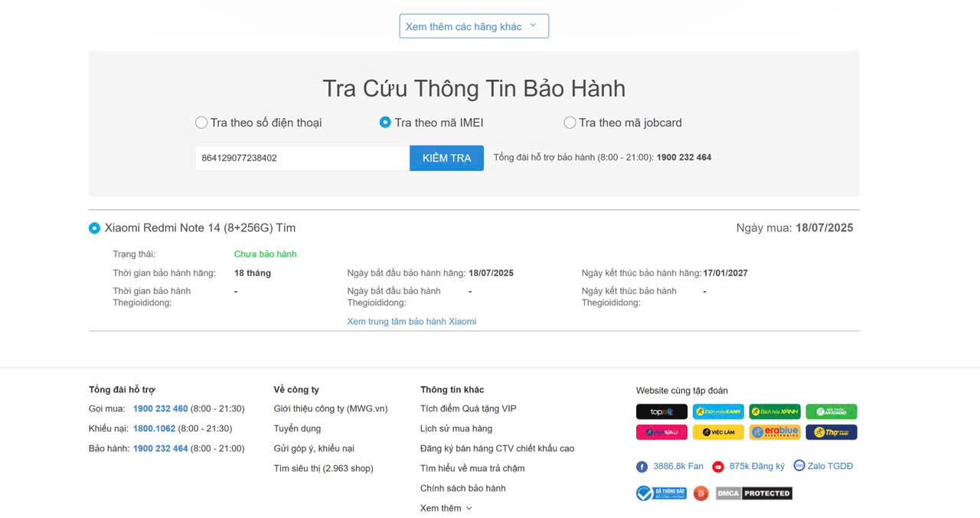Open 'Xem trung tâm bảo hành Xiaomi' link
Image resolution: width=980 pixels, height=518 pixels.
coord(411,322)
